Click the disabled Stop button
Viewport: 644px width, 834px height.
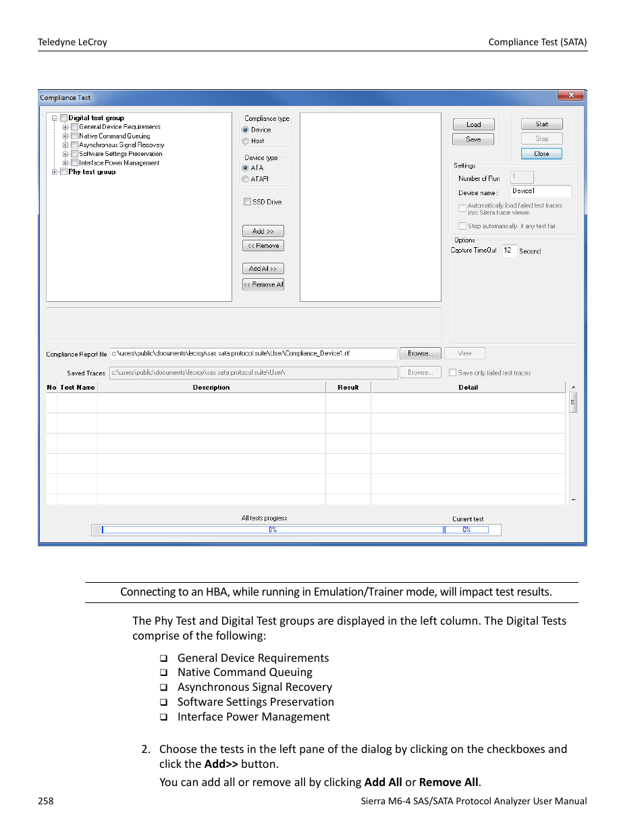(x=541, y=138)
